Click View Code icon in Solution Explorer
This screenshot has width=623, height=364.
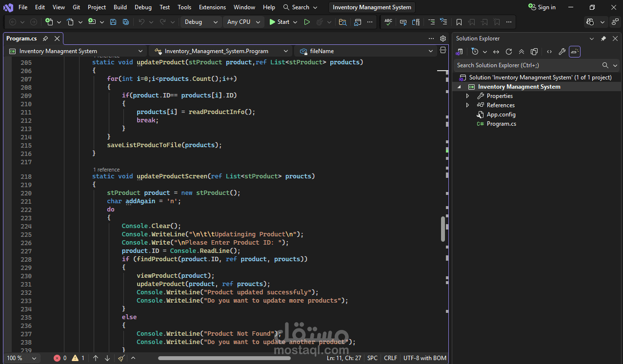click(549, 52)
